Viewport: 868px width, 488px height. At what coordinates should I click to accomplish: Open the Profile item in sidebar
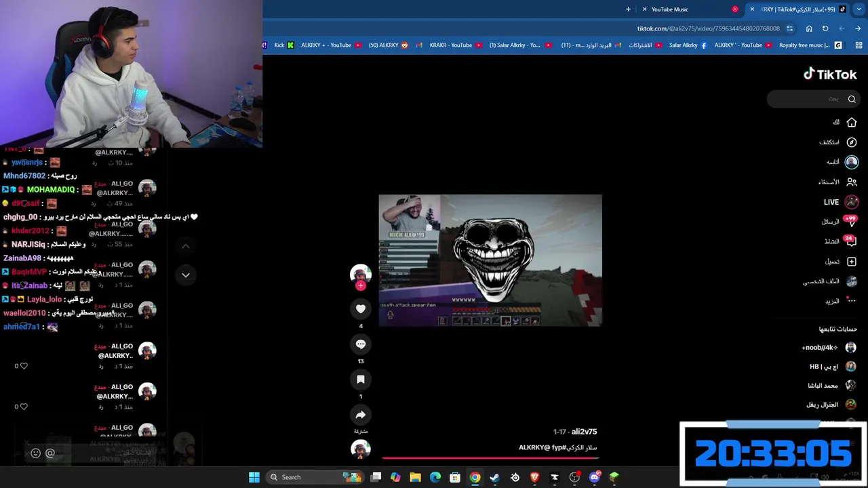click(x=831, y=281)
